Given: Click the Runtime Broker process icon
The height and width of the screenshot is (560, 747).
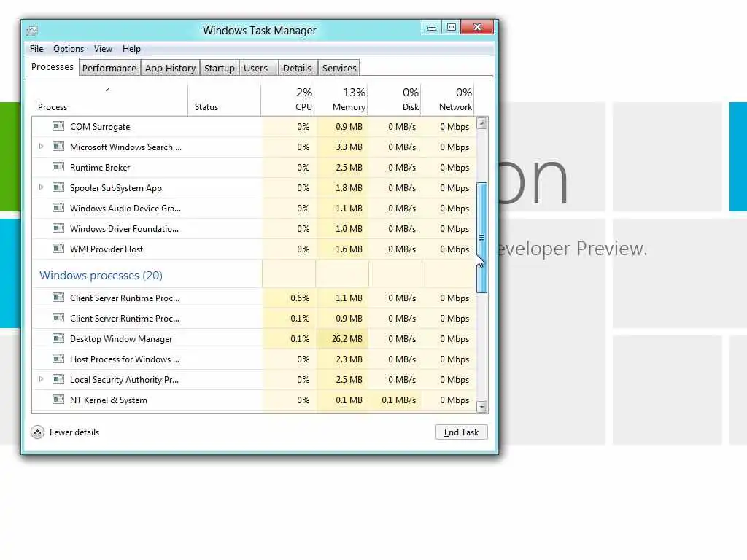Looking at the screenshot, I should pyautogui.click(x=58, y=167).
